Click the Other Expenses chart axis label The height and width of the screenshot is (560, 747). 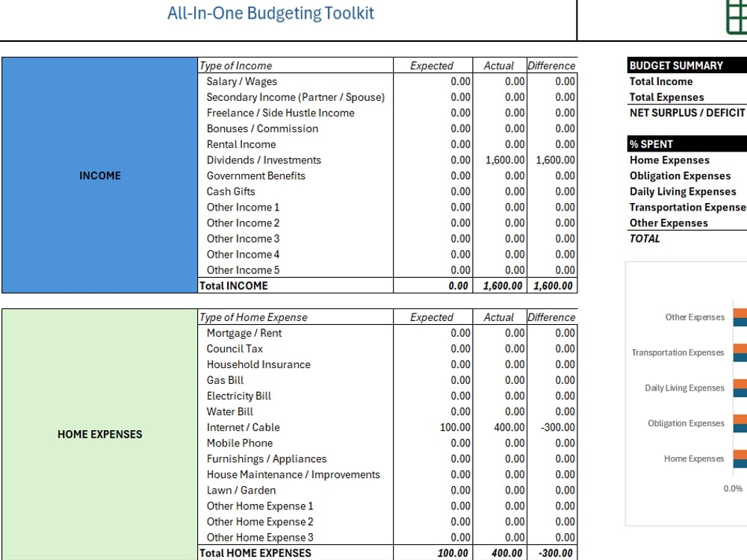pyautogui.click(x=695, y=317)
